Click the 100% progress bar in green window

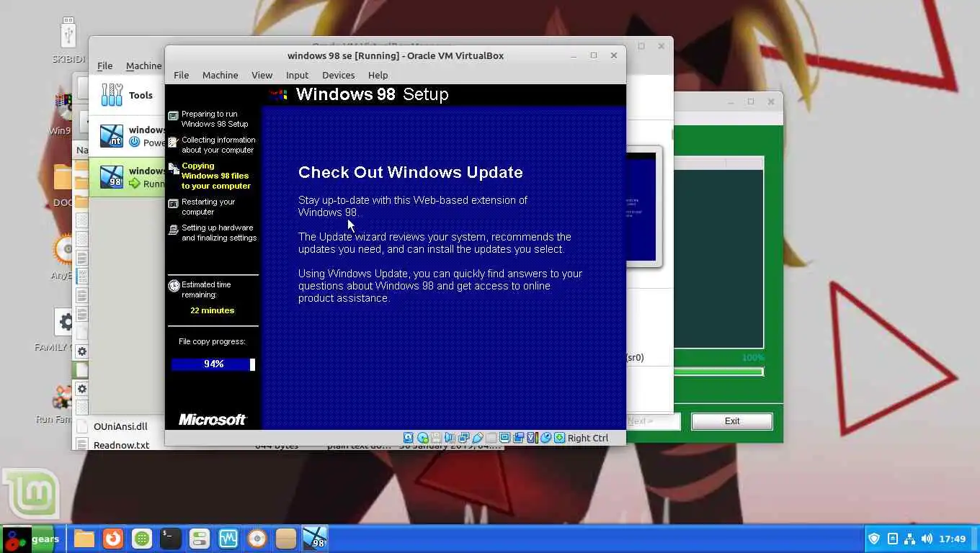coord(718,372)
